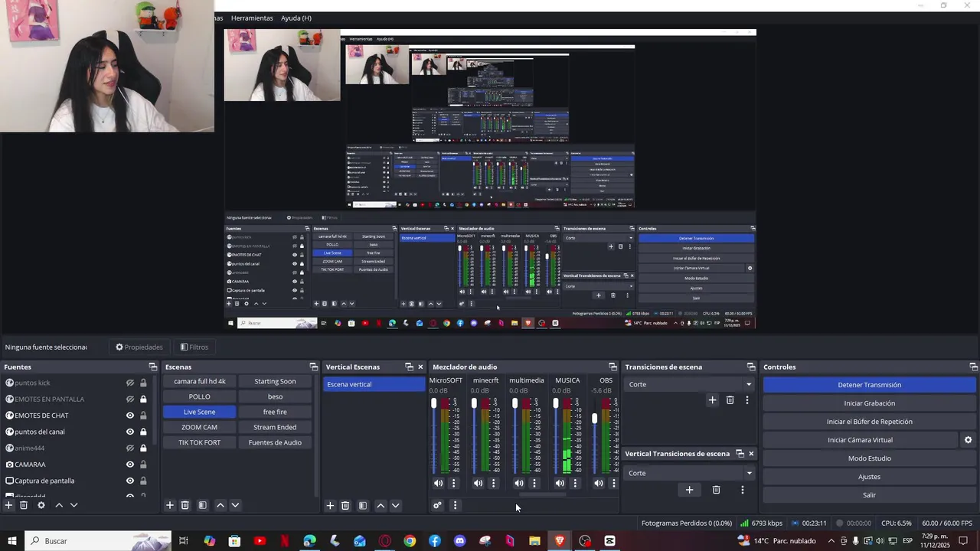
Task: Add a vertical scene in Vertical Escenas
Action: [330, 505]
